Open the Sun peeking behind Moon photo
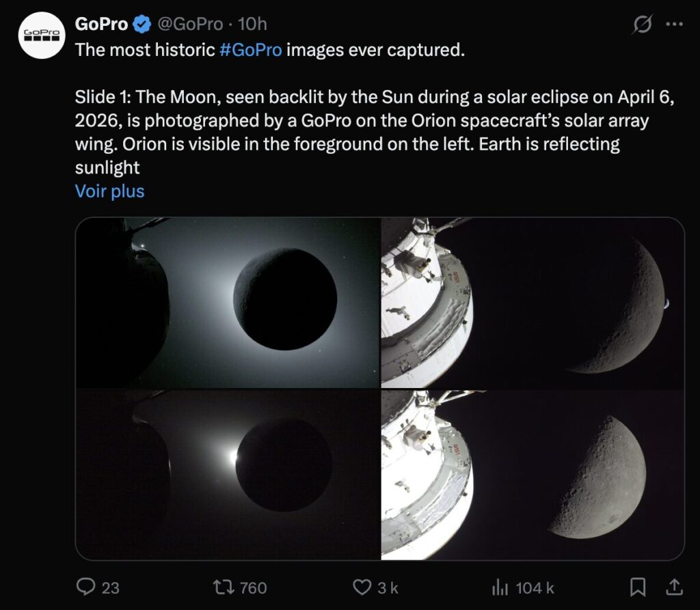 pyautogui.click(x=228, y=475)
